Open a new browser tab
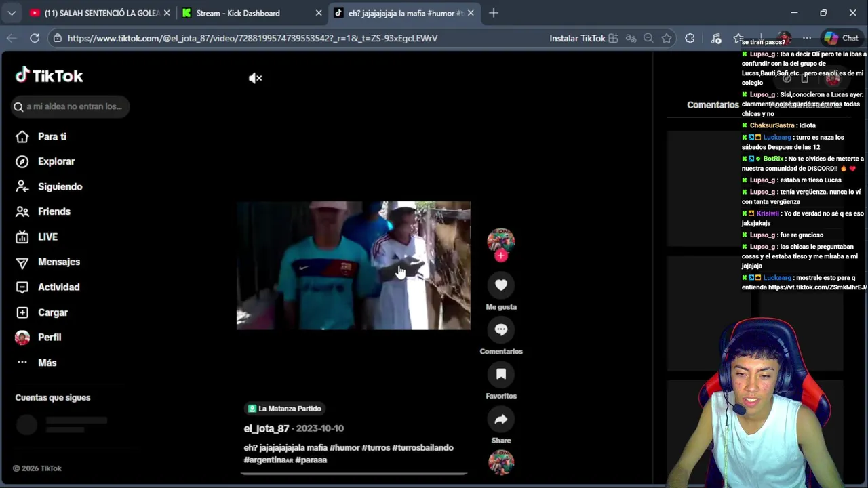The image size is (868, 488). [494, 13]
